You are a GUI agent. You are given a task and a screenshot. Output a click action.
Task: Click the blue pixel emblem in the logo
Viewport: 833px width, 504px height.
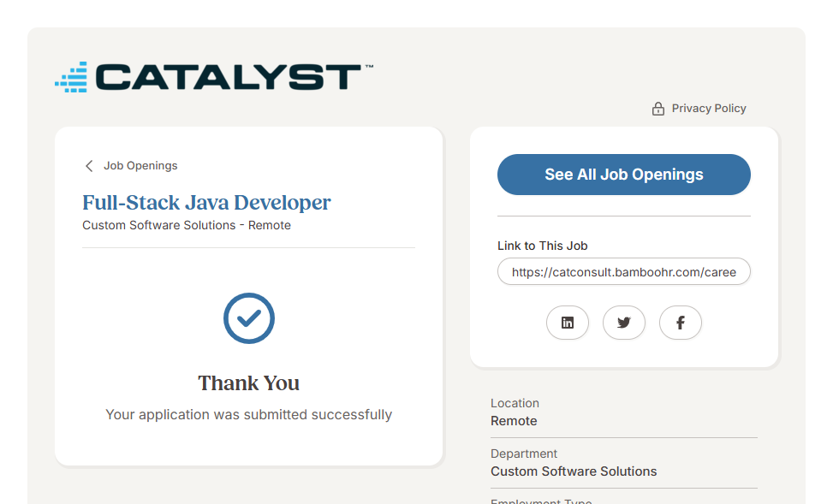[x=72, y=77]
